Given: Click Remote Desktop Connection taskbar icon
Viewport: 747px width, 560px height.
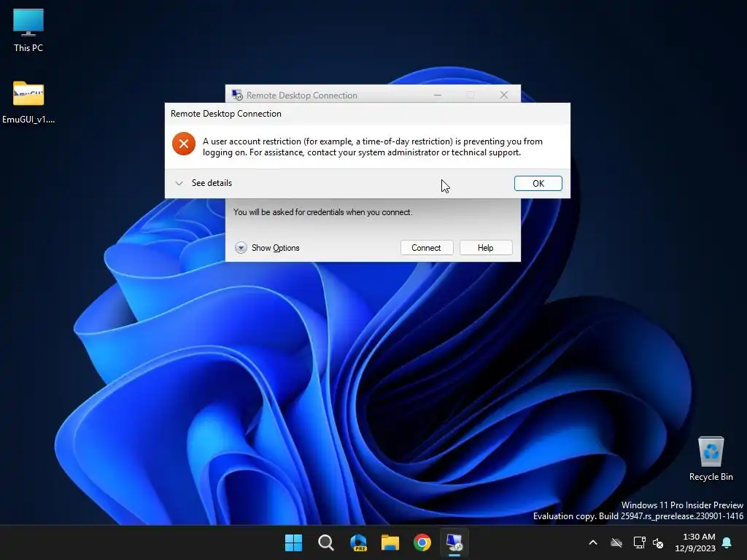Looking at the screenshot, I should tap(454, 542).
